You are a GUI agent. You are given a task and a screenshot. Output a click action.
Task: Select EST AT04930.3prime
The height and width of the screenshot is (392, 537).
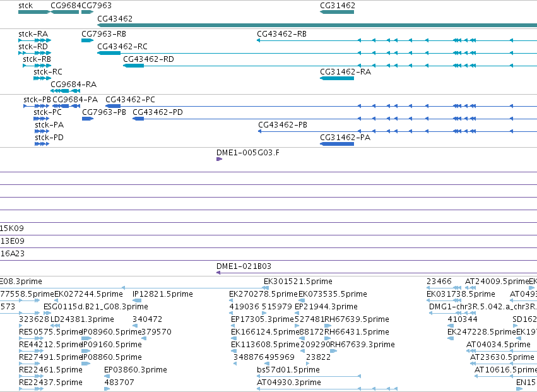pyautogui.click(x=328, y=389)
